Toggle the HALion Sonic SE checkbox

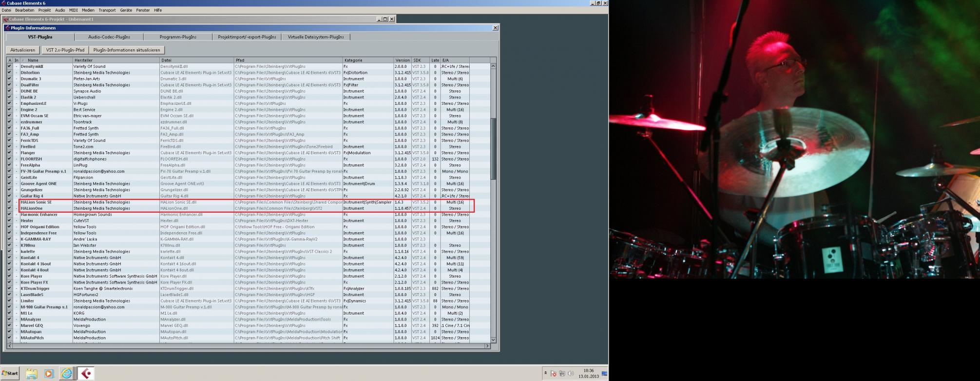[x=9, y=202]
